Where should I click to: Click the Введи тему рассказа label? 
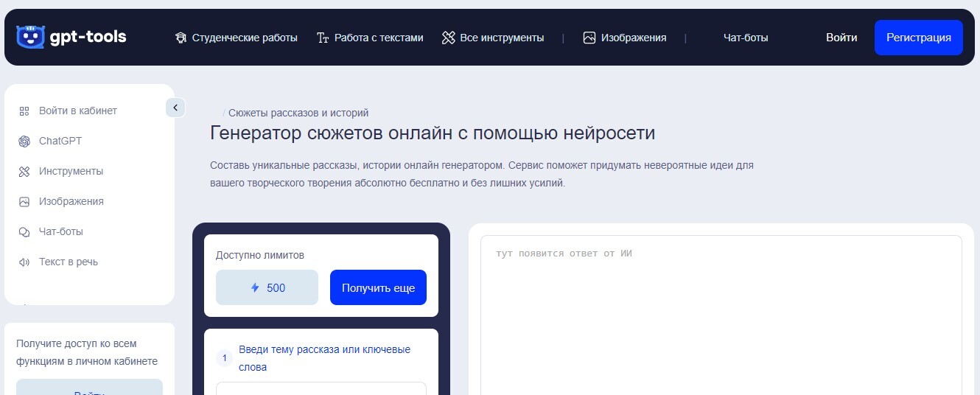pyautogui.click(x=325, y=358)
